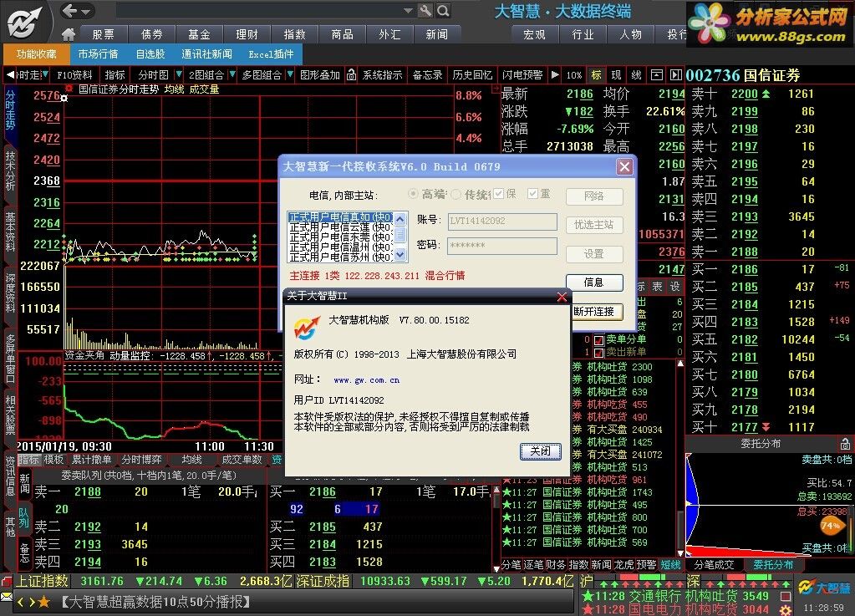855x616 pixels.
Task: Toggle the 保 checkbox in login dialog
Action: coord(498,194)
